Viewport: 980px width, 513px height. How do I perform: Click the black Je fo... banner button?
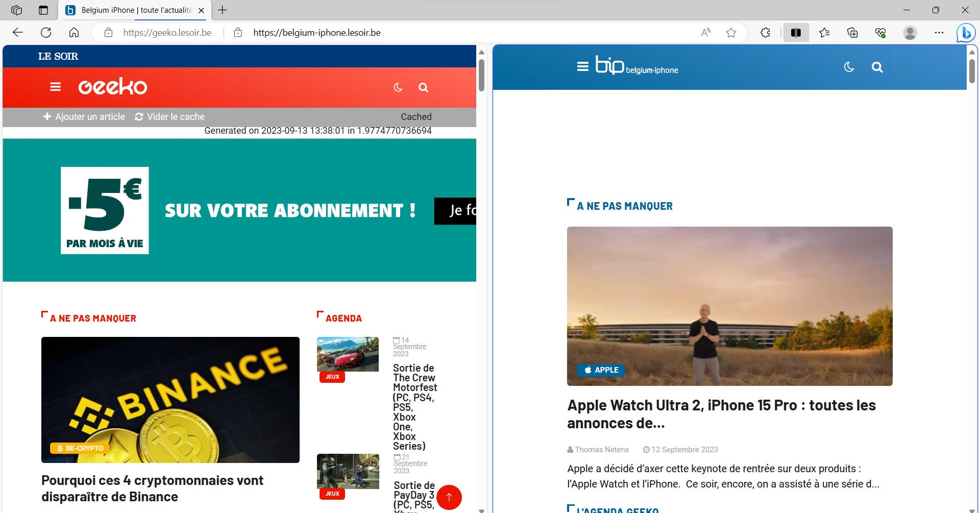[455, 211]
